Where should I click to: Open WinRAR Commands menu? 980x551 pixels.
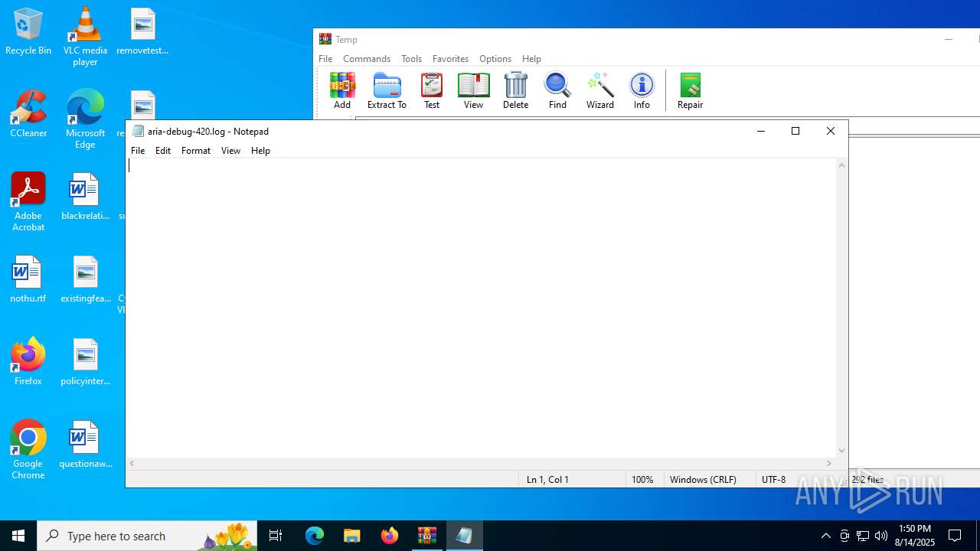pos(367,59)
